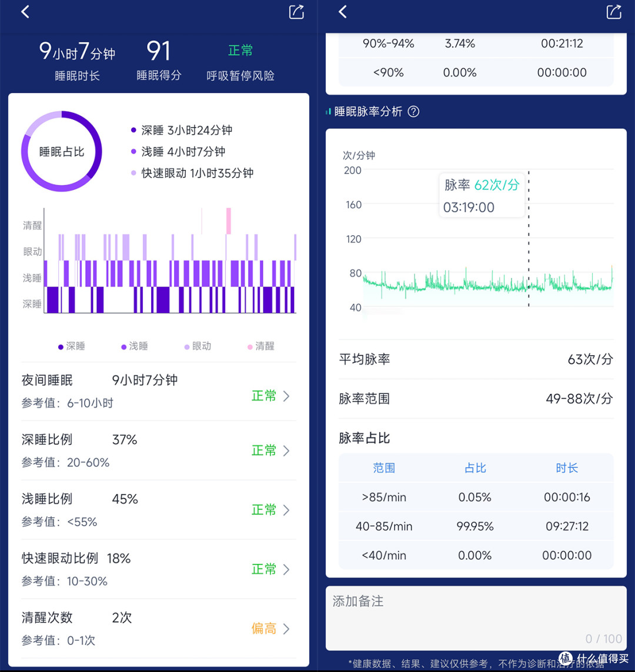Tap the pulse rate tooltip 62次/分
This screenshot has height=672, width=635.
tap(482, 195)
